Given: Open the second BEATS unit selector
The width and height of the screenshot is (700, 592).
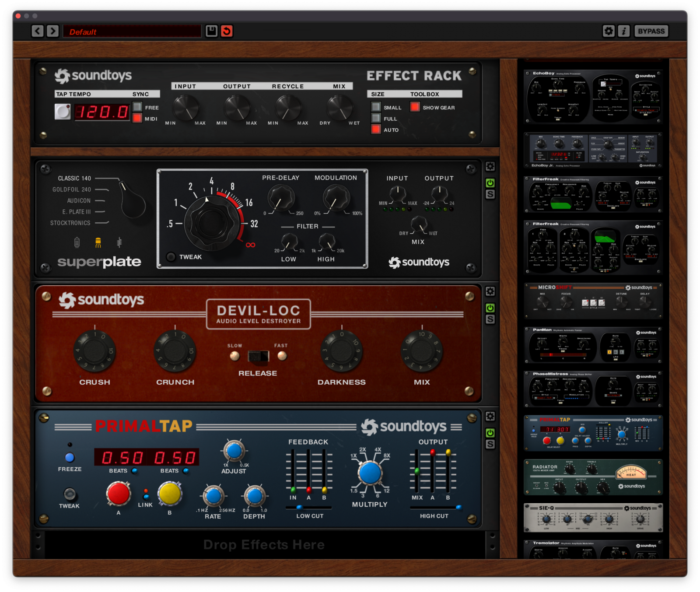Looking at the screenshot, I should click(x=186, y=471).
